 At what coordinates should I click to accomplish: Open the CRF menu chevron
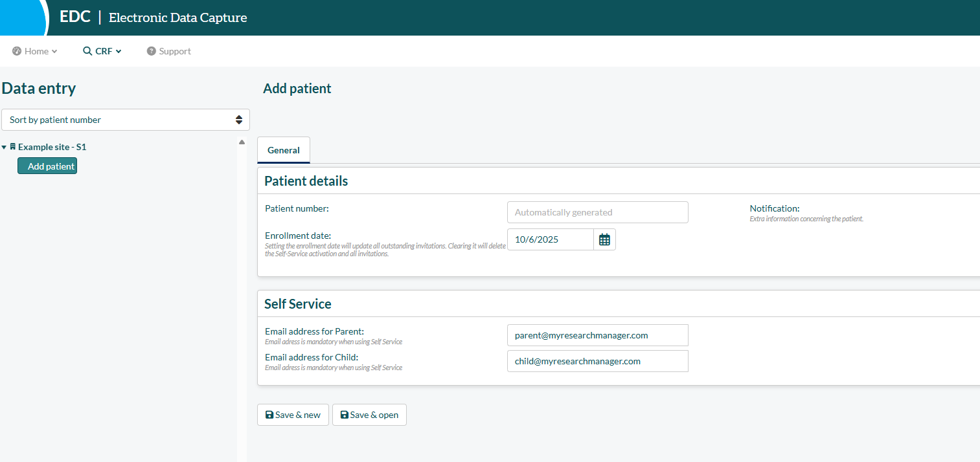click(119, 51)
